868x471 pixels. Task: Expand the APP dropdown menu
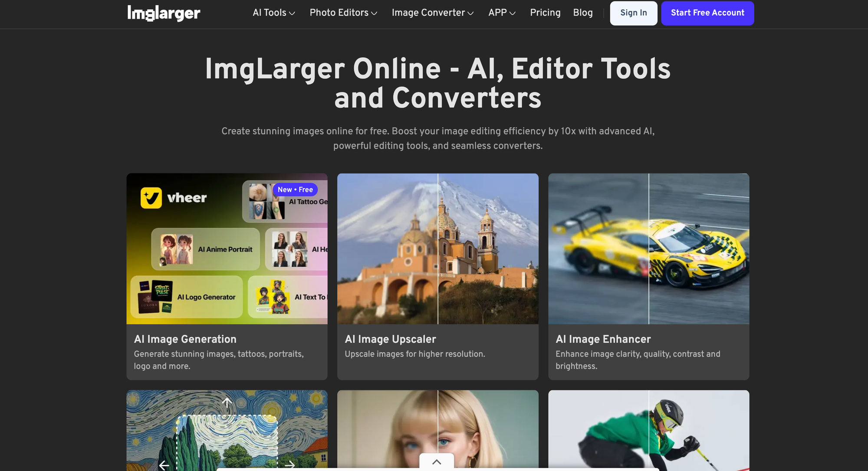pyautogui.click(x=502, y=13)
